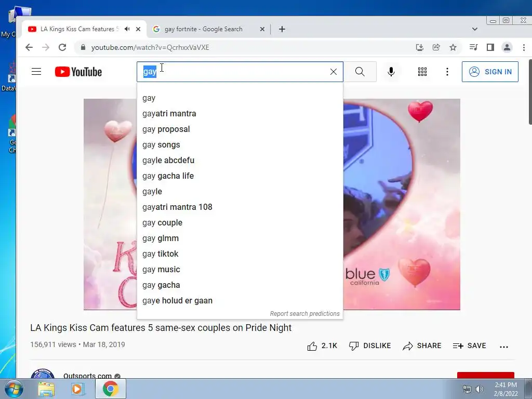Open a new tab
This screenshot has width=532, height=399.
(282, 29)
